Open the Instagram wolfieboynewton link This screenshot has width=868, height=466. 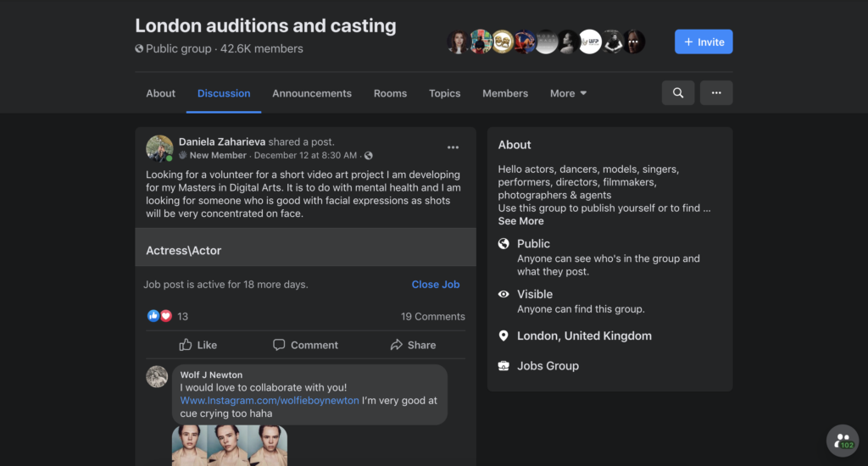269,400
